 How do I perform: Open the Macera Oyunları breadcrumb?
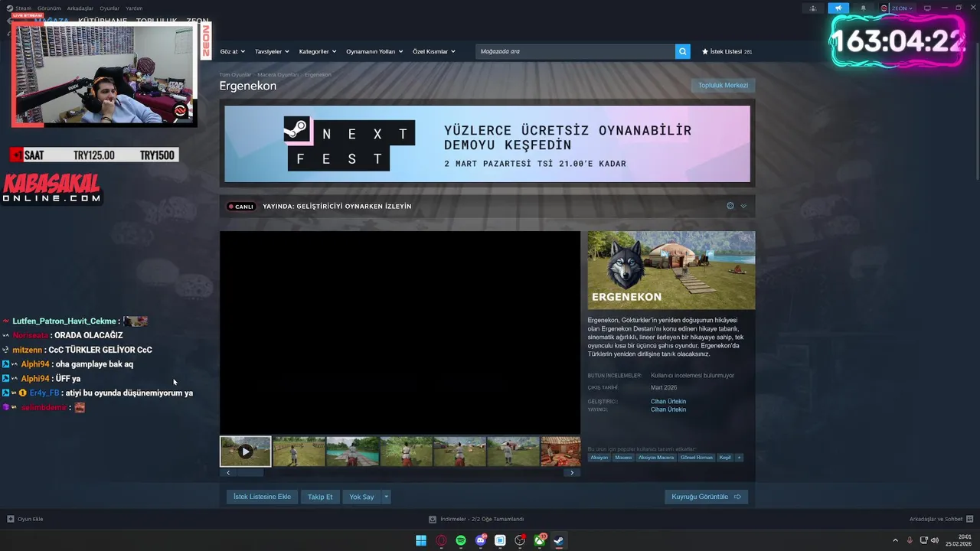click(278, 75)
